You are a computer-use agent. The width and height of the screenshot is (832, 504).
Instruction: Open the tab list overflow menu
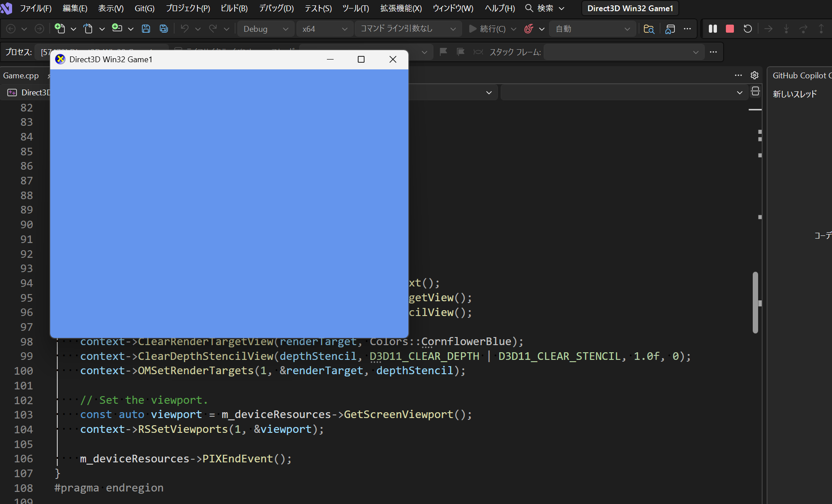coord(738,75)
